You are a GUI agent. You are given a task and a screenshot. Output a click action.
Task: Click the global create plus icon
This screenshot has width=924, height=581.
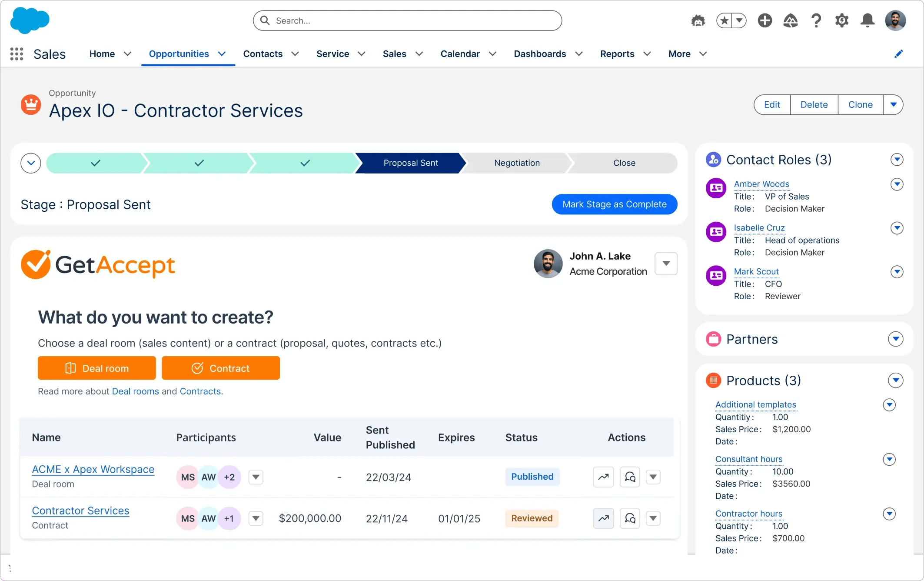[x=764, y=20]
